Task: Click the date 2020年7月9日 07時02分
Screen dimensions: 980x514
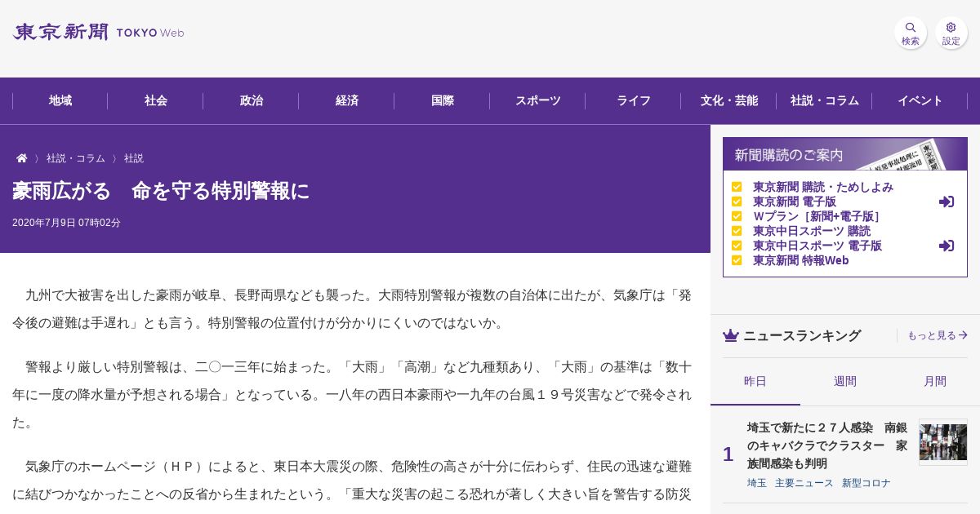Action: pos(66,223)
